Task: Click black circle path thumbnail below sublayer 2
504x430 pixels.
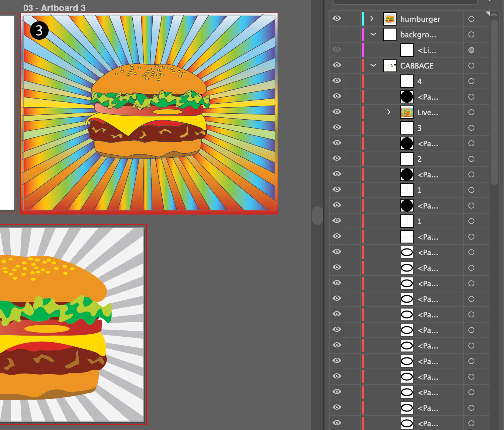Action: tap(407, 174)
